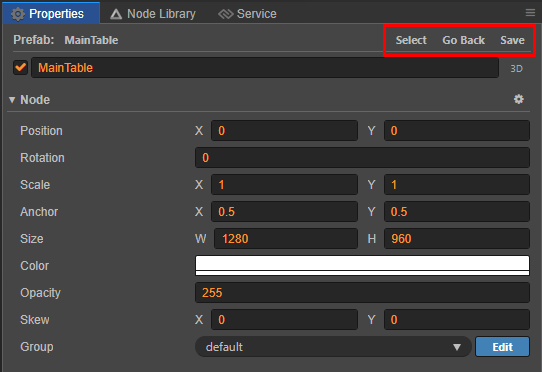Click the Size property label
Viewport: 542px width, 372px height.
click(x=31, y=239)
